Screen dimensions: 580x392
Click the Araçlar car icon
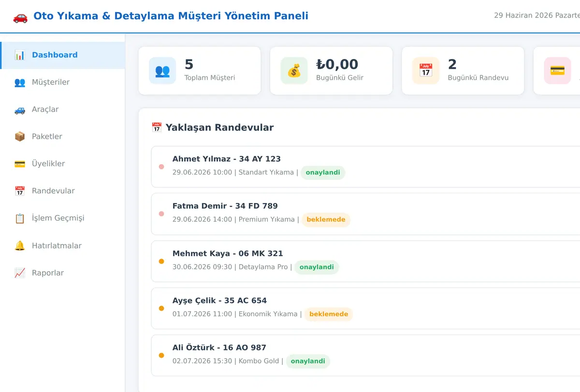pyautogui.click(x=20, y=109)
